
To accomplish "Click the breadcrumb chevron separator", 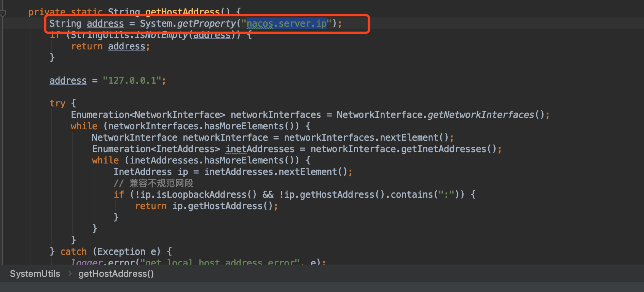I will tap(70, 274).
